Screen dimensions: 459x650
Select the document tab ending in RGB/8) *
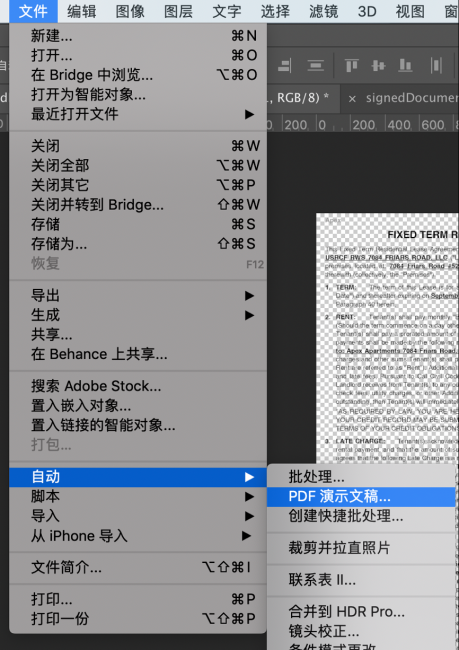click(303, 98)
